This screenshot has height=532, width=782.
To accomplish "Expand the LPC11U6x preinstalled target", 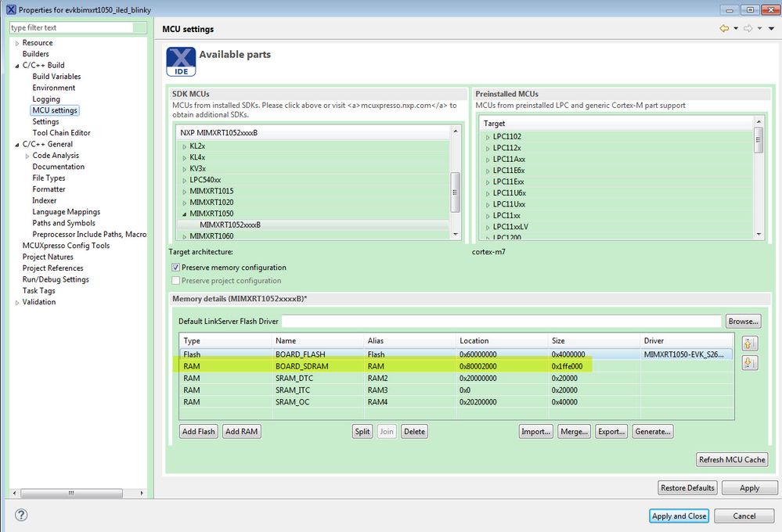I will (x=488, y=193).
